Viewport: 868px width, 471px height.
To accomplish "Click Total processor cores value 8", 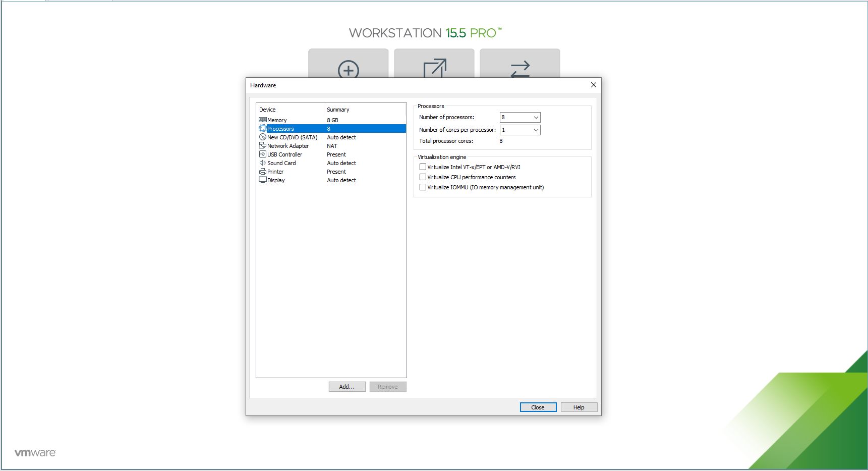I will 501,141.
